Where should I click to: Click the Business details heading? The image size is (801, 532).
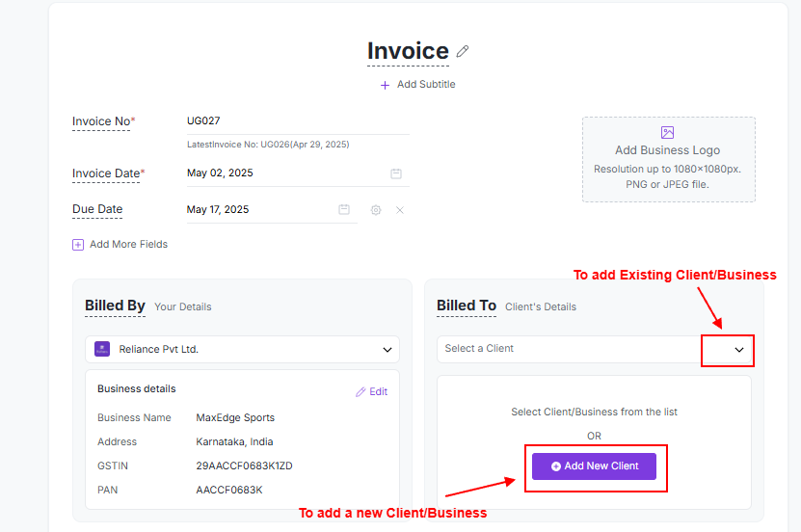coord(137,388)
